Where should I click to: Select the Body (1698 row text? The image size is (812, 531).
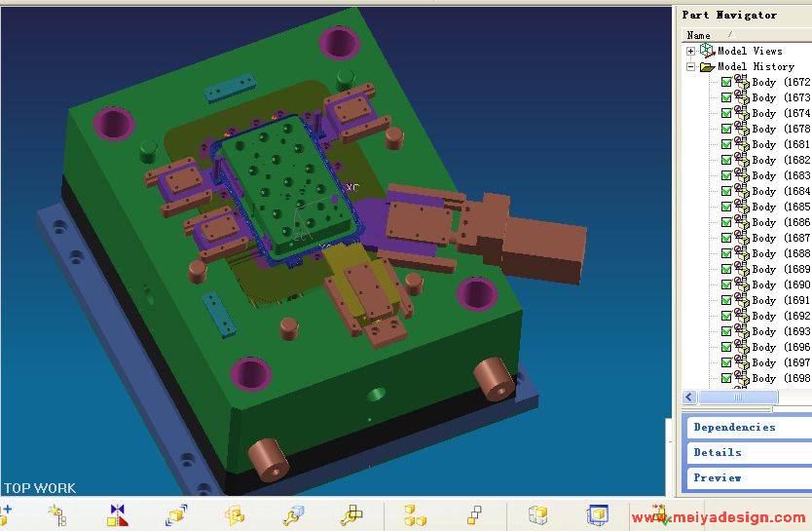(x=781, y=378)
